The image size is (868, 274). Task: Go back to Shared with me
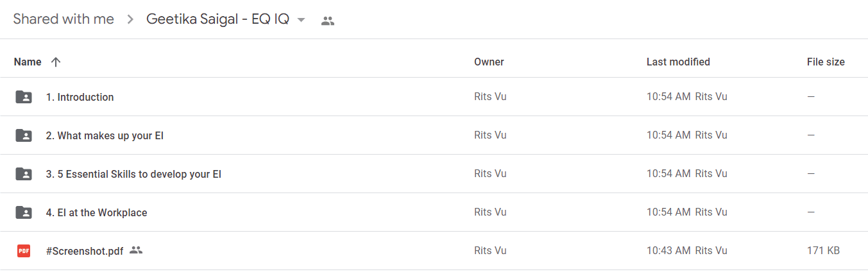64,19
